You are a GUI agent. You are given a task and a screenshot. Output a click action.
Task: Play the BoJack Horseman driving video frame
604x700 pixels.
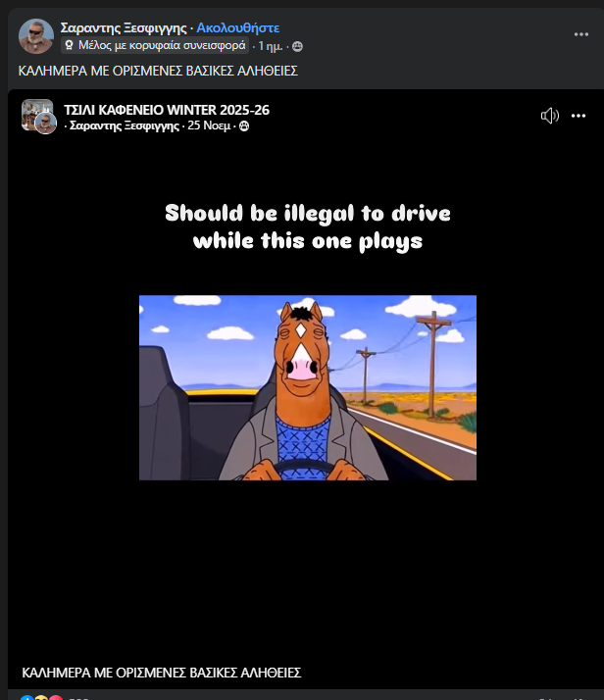[308, 387]
